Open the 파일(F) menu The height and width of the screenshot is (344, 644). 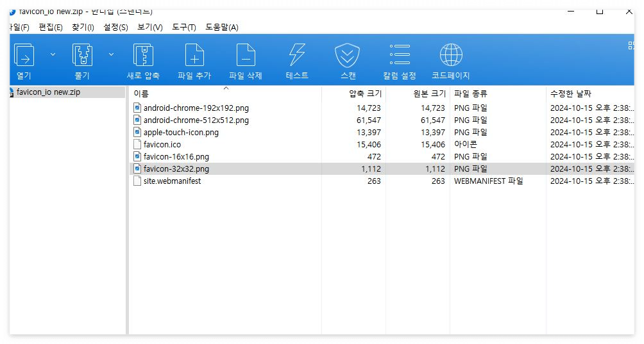(19, 28)
